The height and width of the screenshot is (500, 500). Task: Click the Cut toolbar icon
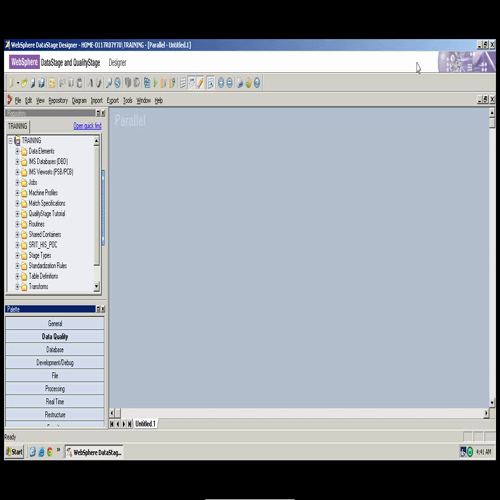62,83
